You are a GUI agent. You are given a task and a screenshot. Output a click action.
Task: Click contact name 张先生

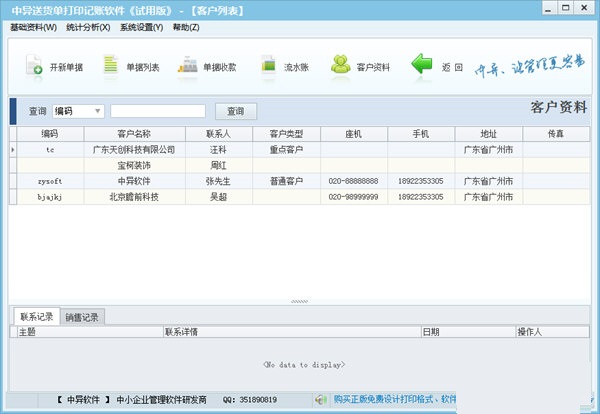click(218, 181)
